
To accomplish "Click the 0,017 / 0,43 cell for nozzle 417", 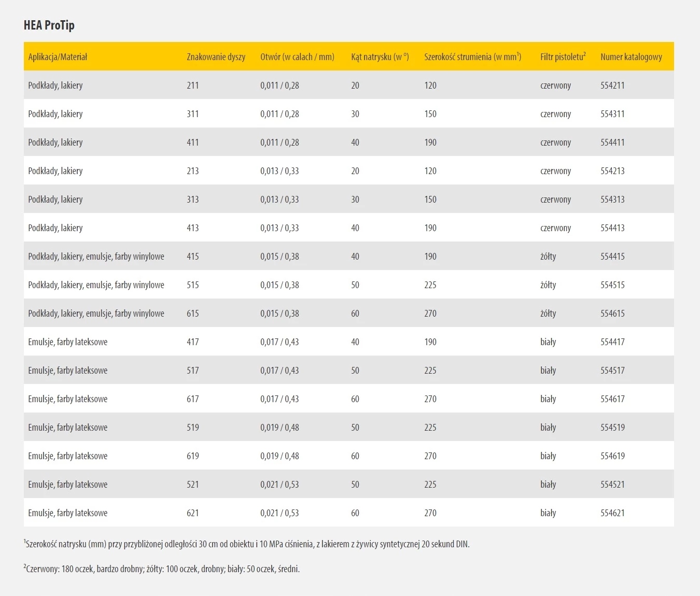I will pyautogui.click(x=279, y=342).
